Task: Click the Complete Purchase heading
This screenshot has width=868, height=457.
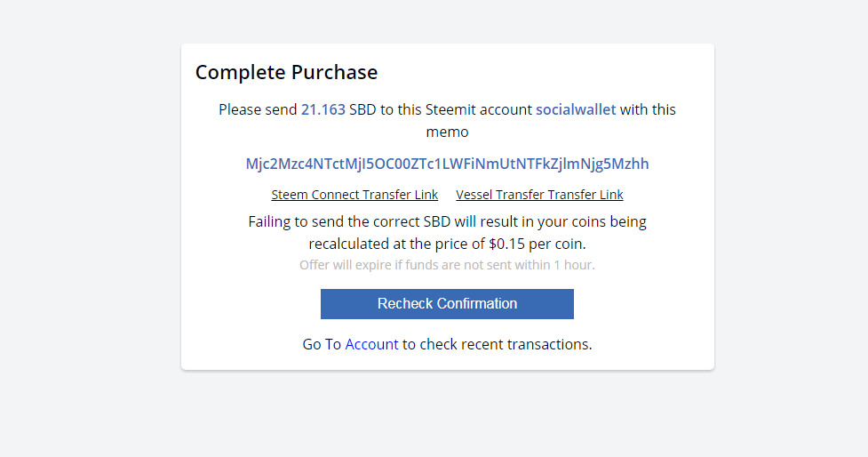Action: tap(286, 72)
